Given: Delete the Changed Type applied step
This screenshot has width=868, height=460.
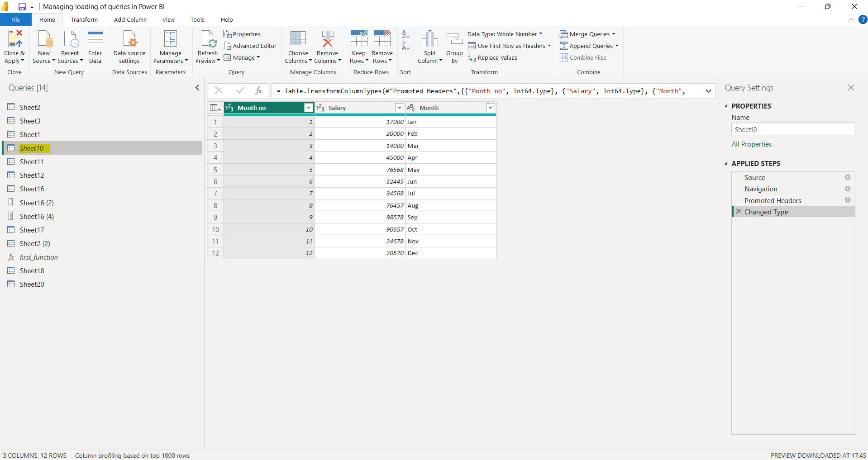Looking at the screenshot, I should click(738, 212).
